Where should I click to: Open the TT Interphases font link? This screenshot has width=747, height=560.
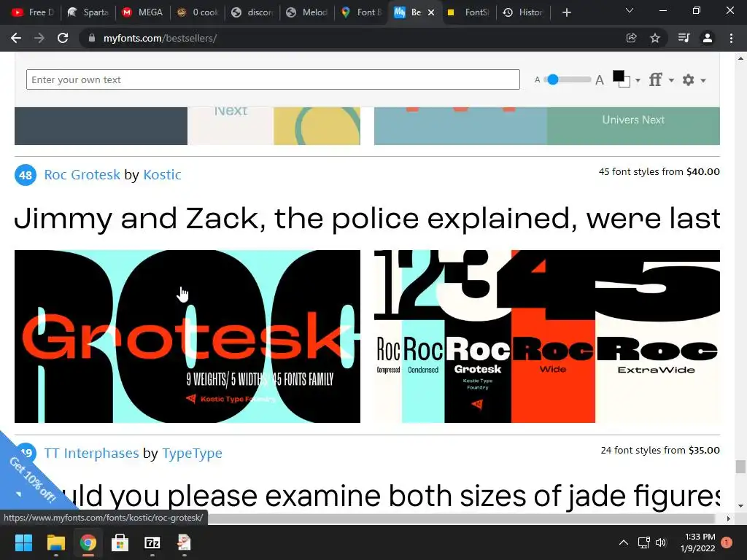[x=91, y=453]
